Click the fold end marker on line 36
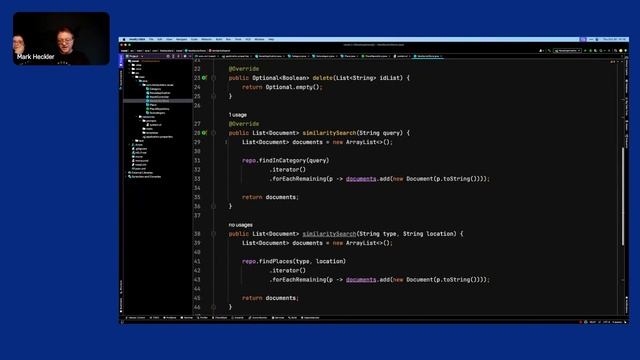The width and height of the screenshot is (640, 360). (213, 206)
